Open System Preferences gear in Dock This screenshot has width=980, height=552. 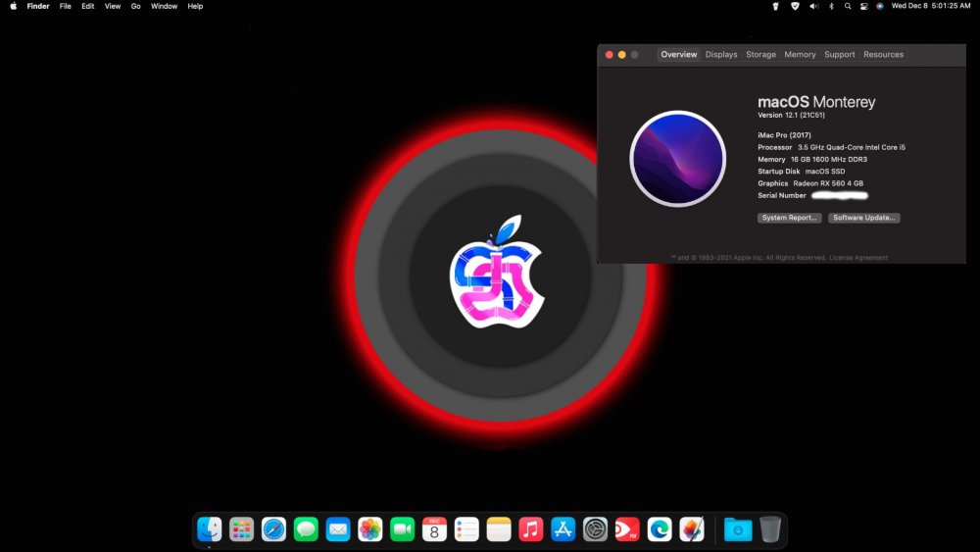click(x=596, y=529)
